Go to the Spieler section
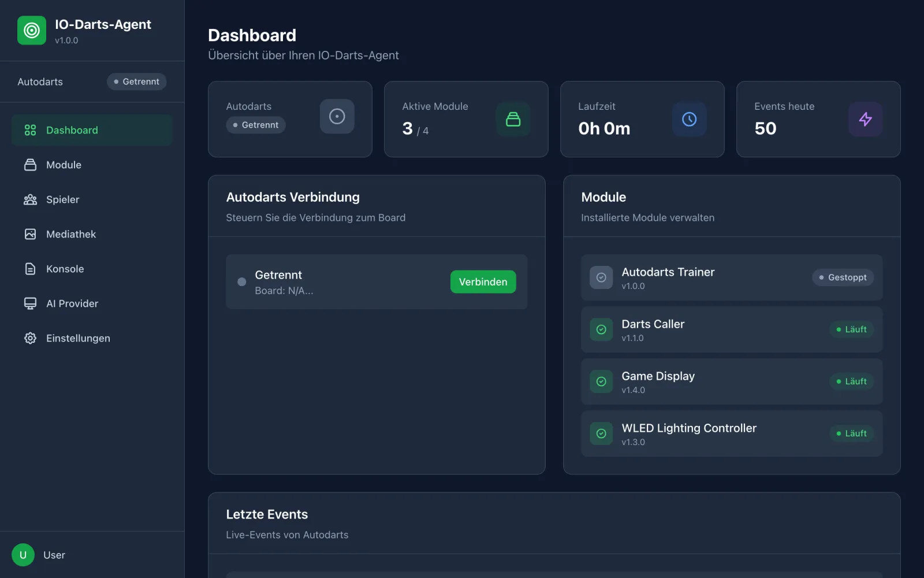The width and height of the screenshot is (924, 578). pos(92,199)
